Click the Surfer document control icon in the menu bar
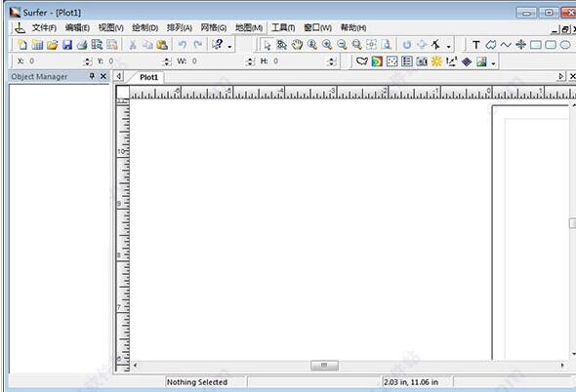 point(20,28)
